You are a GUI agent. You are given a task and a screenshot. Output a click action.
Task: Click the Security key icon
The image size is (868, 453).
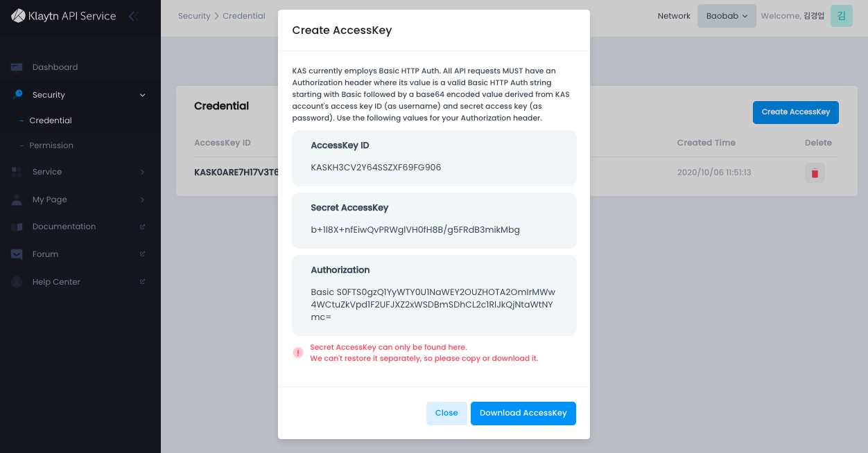17,95
